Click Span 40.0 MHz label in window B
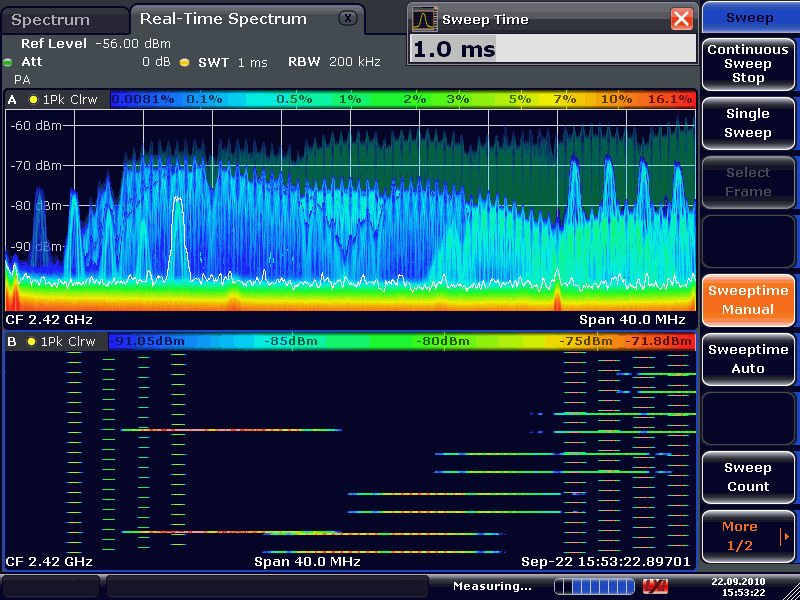This screenshot has width=800, height=600. click(307, 562)
